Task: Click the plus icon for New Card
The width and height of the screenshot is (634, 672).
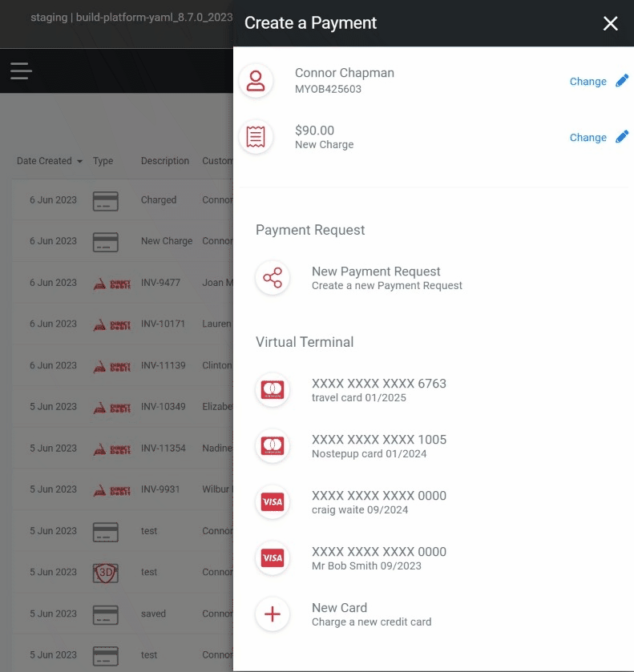Action: tap(273, 614)
